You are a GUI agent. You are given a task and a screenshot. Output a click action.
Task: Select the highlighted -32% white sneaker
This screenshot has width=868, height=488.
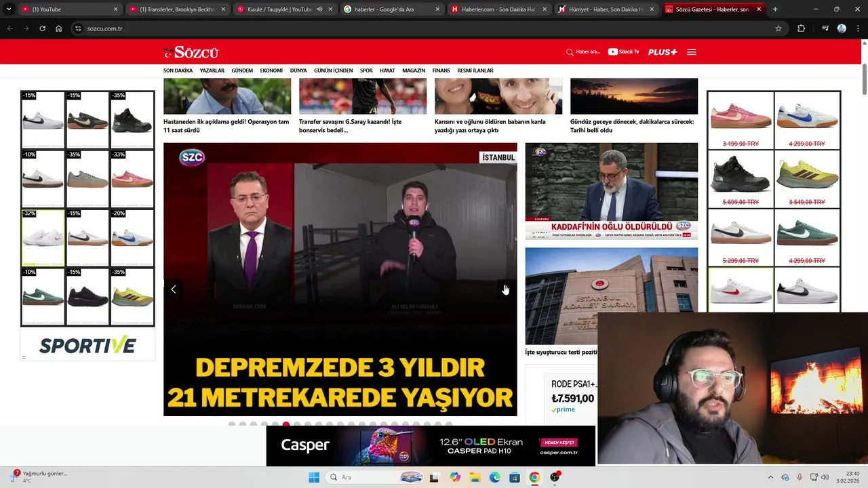[43, 237]
